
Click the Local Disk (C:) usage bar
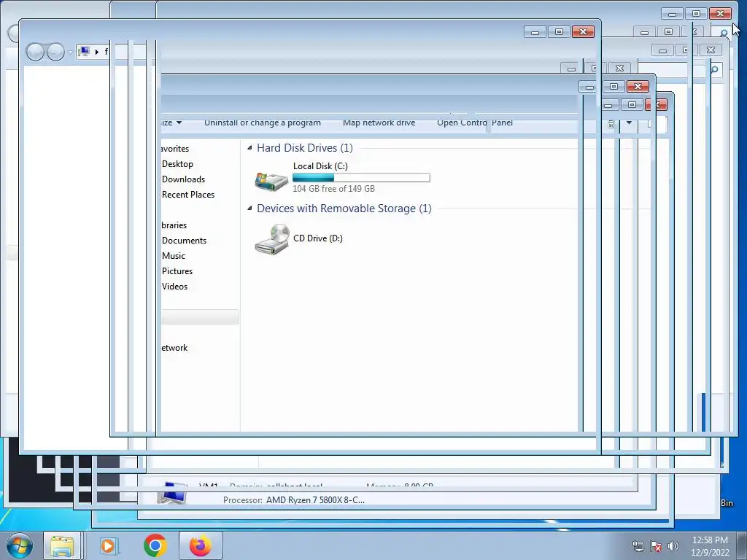coord(361,178)
